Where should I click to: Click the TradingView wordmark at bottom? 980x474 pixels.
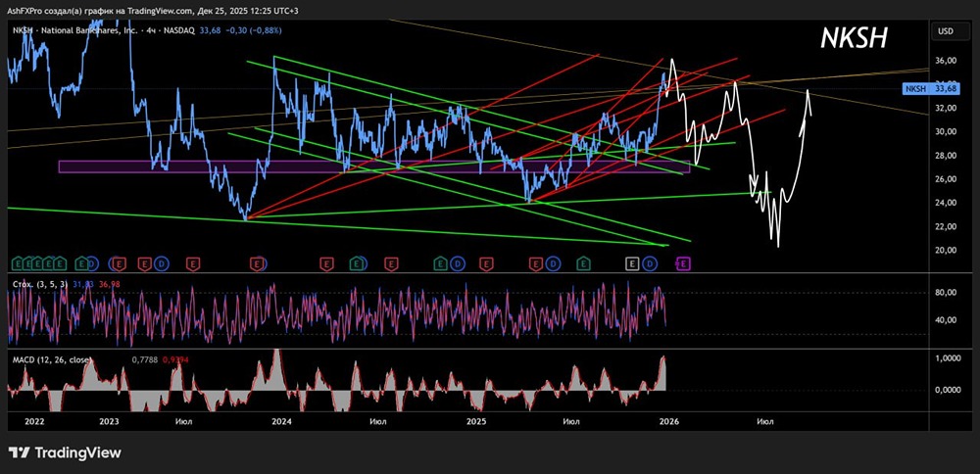pos(77,452)
